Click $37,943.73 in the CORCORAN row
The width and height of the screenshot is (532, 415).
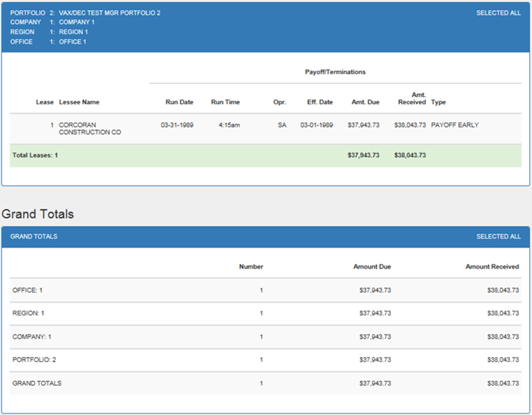click(x=364, y=125)
